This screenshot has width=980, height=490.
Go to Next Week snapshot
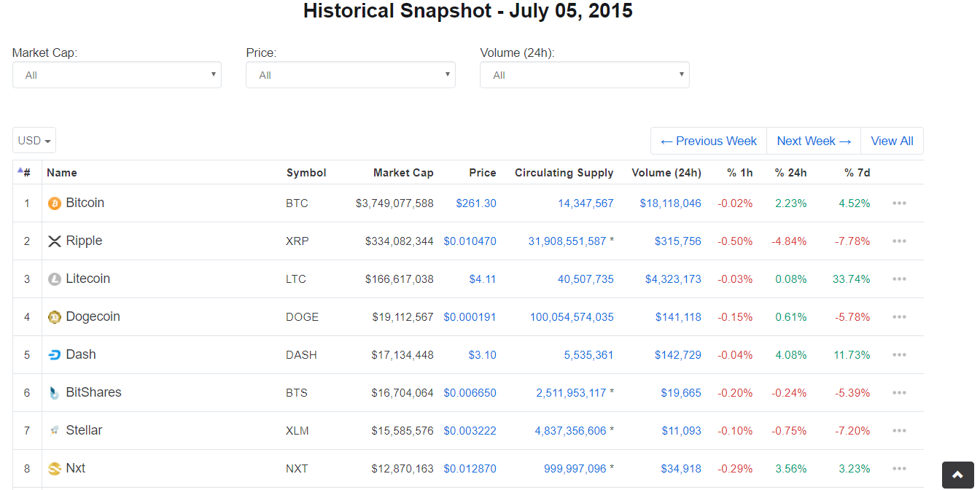[814, 141]
